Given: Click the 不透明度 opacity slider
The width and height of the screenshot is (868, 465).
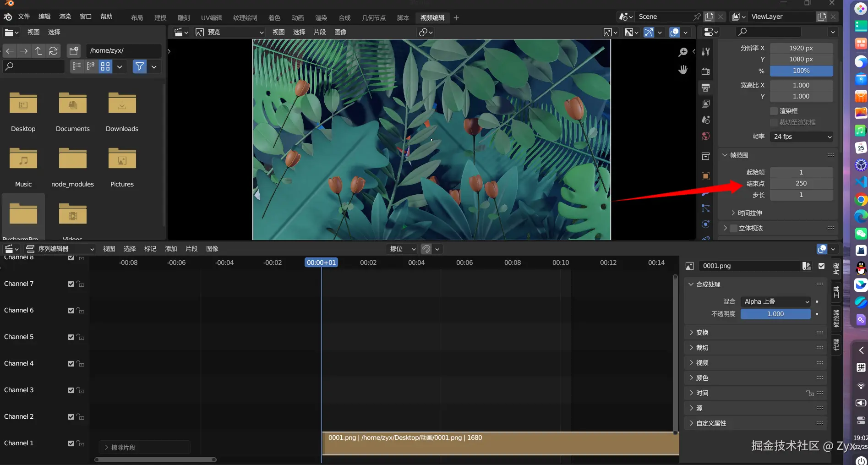Looking at the screenshot, I should coord(775,314).
